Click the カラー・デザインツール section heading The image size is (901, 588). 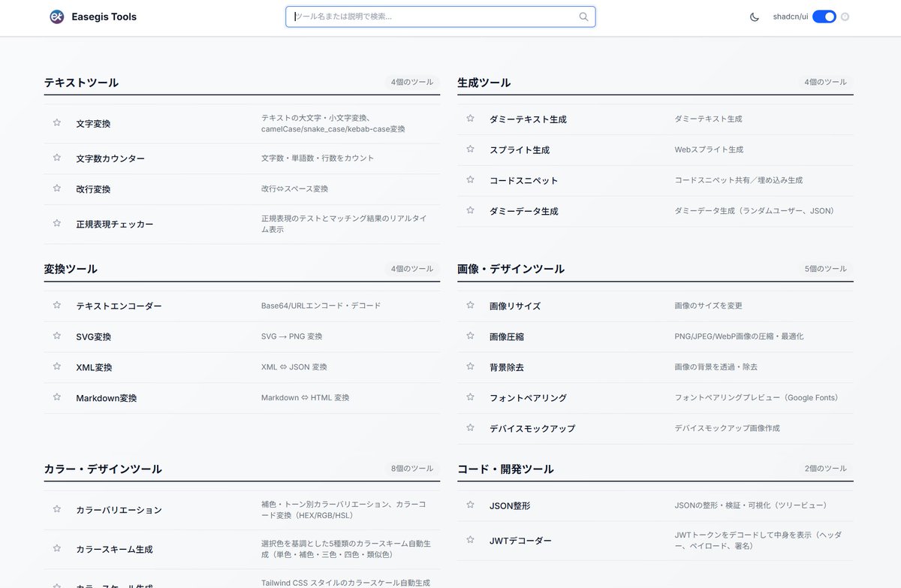click(x=103, y=469)
